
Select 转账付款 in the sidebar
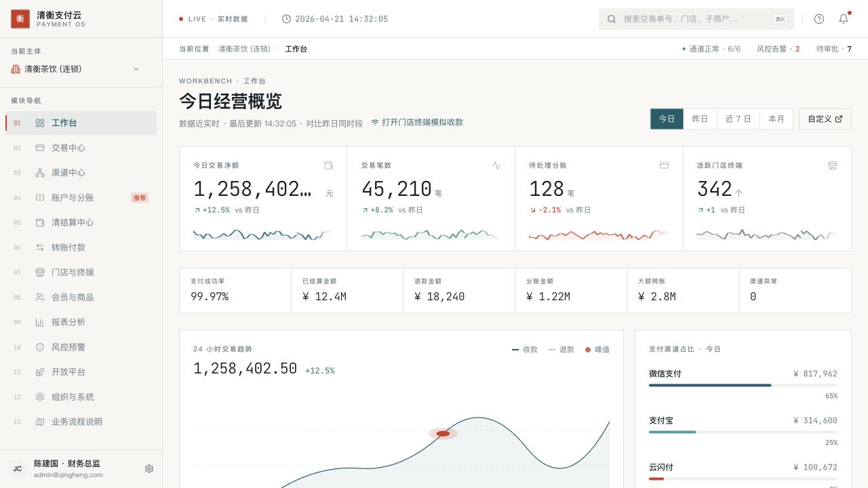[x=81, y=247]
